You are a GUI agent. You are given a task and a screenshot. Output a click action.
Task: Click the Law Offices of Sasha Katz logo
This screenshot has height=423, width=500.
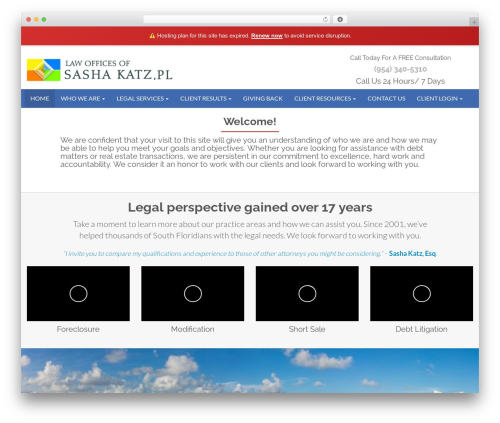click(99, 70)
